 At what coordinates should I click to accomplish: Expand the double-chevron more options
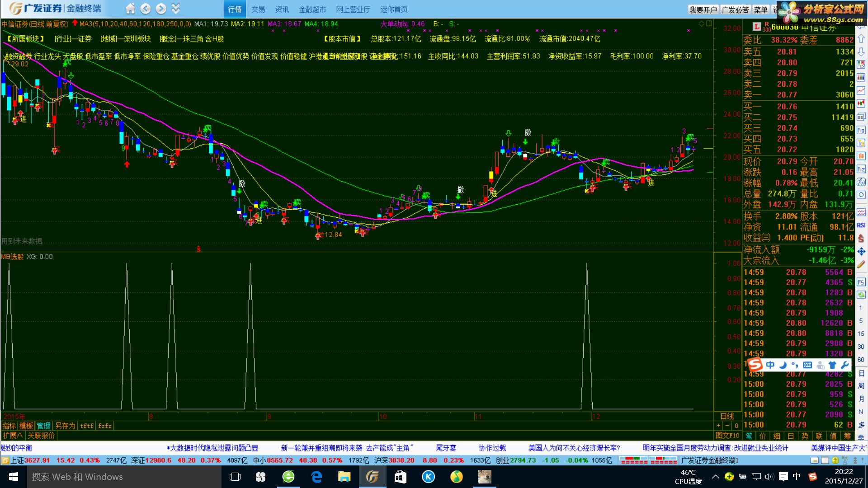176,9
